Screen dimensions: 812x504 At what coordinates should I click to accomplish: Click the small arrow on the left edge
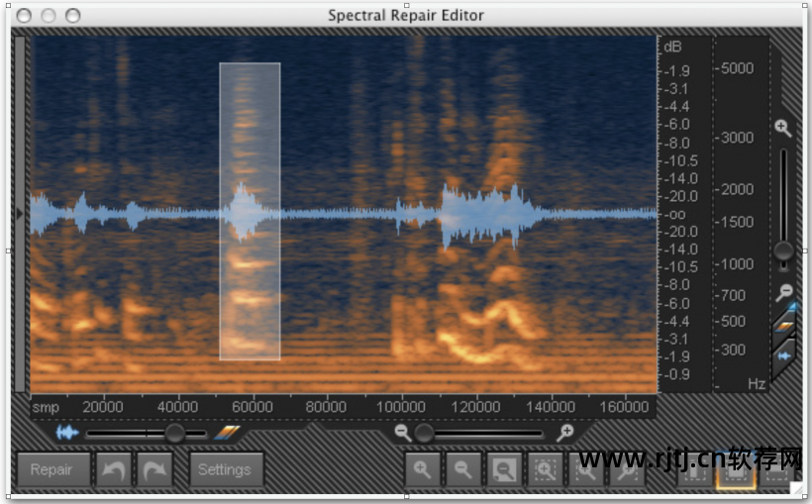click(19, 213)
